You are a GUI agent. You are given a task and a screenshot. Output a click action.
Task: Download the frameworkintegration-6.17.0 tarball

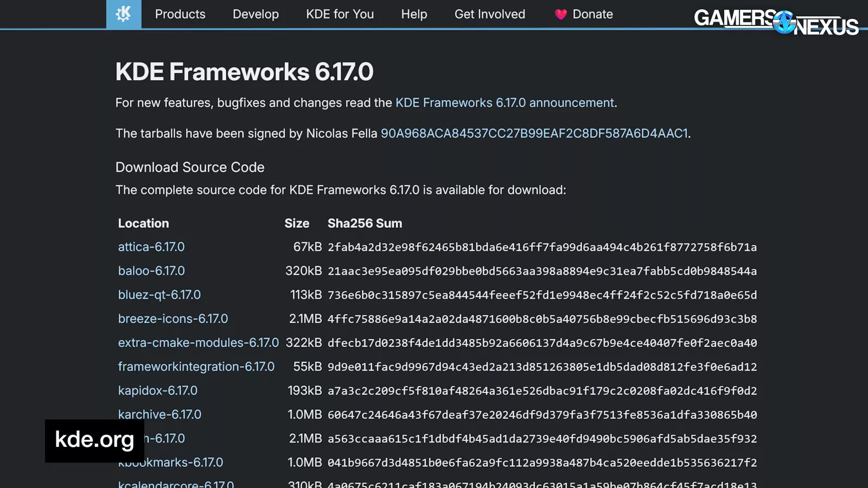[x=196, y=367]
